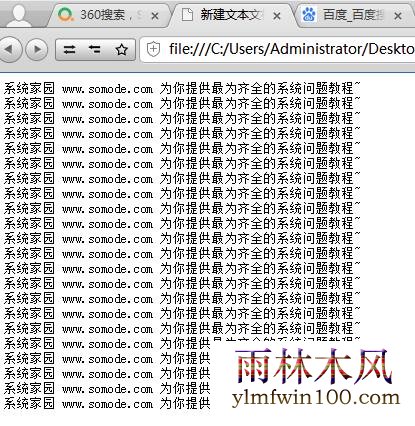Close the 新建文本文 tab
This screenshot has width=415, height=426.
pos(277,16)
